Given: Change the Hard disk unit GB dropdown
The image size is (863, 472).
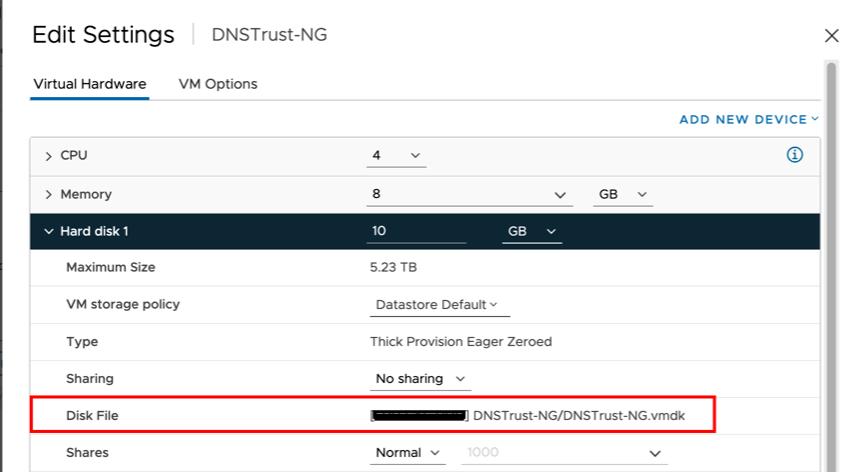Looking at the screenshot, I should click(x=531, y=232).
